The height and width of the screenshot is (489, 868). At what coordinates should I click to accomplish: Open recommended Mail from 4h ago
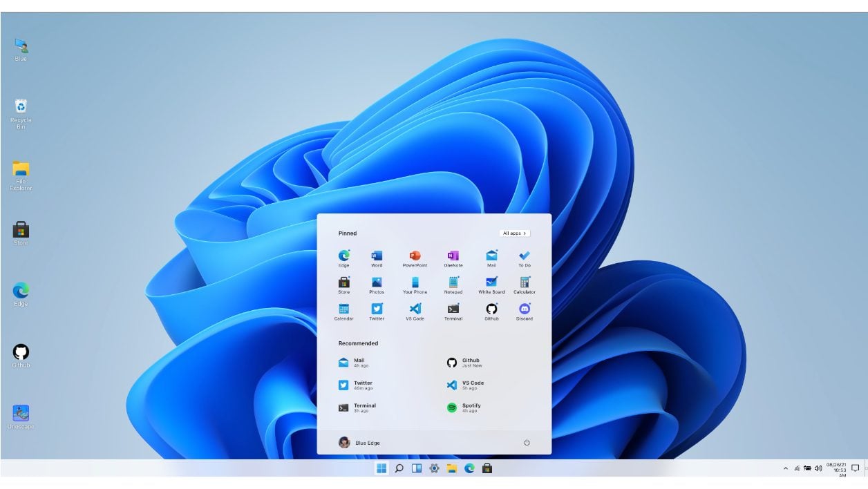353,363
